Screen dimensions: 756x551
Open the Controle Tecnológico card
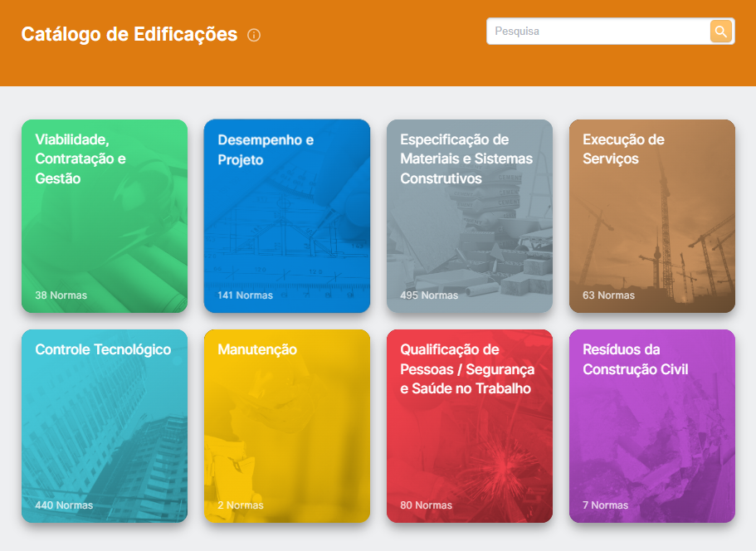click(105, 427)
